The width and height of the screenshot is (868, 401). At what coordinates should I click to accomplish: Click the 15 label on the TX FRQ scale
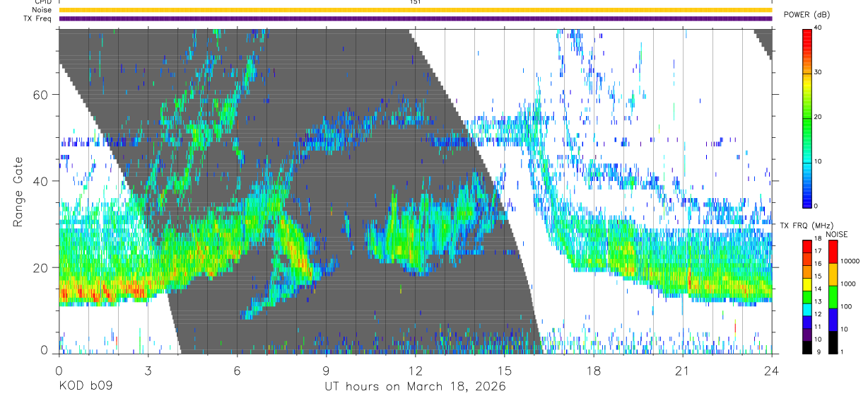pyautogui.click(x=819, y=277)
